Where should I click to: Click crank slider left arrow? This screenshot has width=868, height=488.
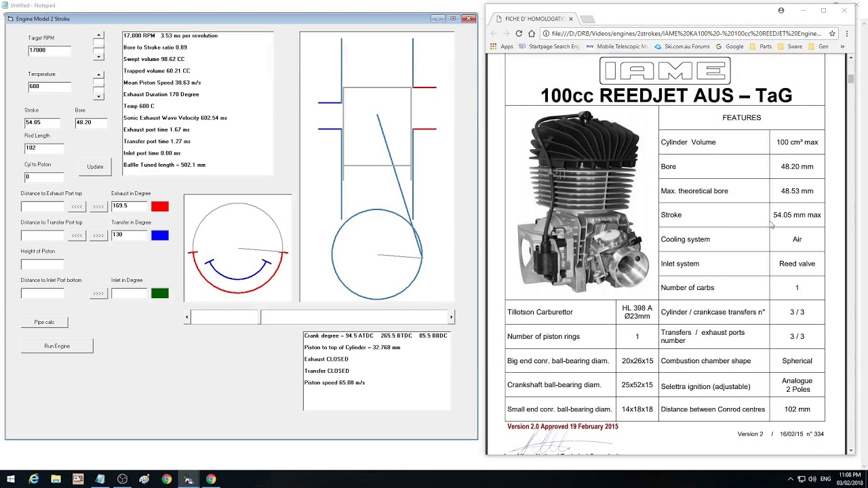point(187,317)
